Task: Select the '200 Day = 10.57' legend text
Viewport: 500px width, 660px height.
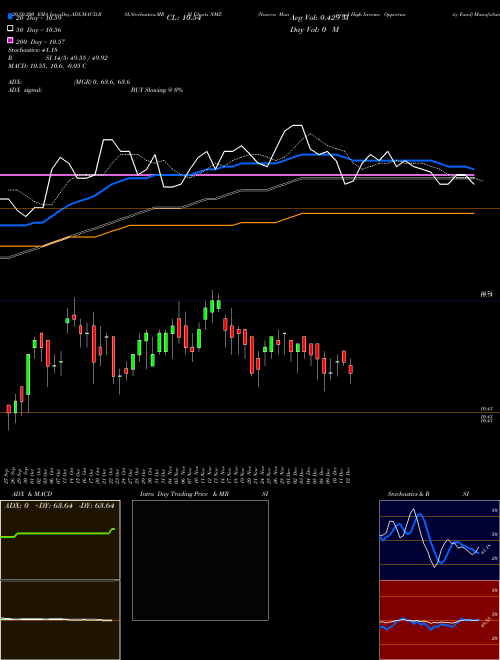Action: coord(40,42)
